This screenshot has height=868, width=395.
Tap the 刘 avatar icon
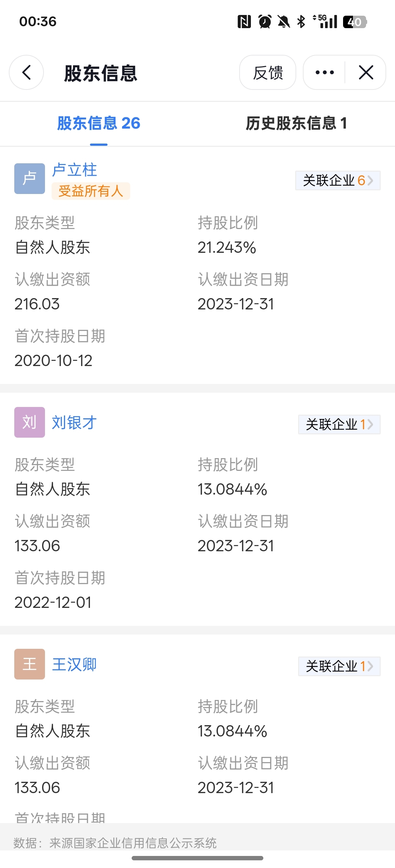point(30,422)
